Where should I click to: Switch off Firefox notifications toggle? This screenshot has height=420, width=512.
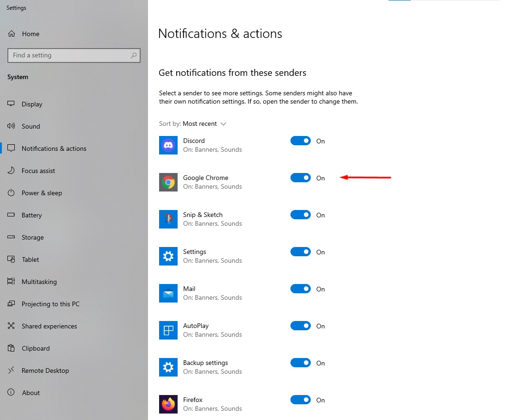pyautogui.click(x=301, y=400)
